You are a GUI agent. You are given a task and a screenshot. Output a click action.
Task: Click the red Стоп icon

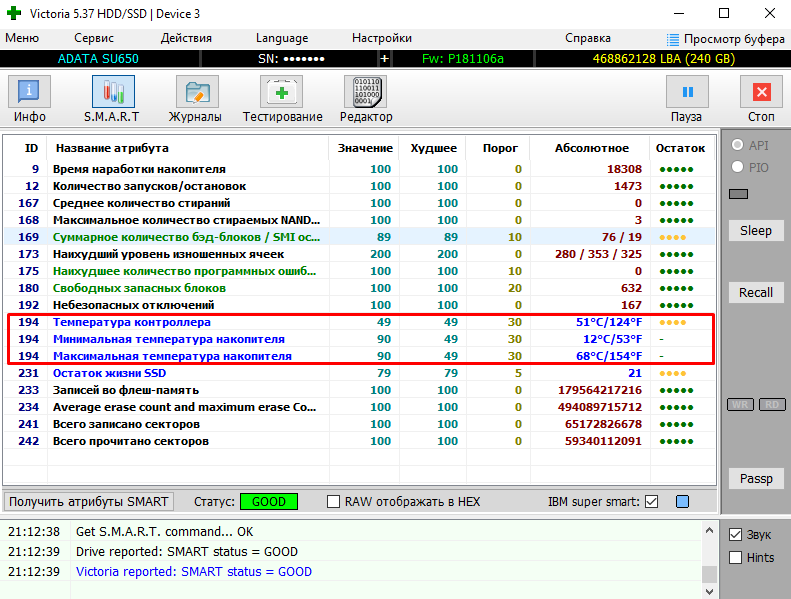[761, 92]
